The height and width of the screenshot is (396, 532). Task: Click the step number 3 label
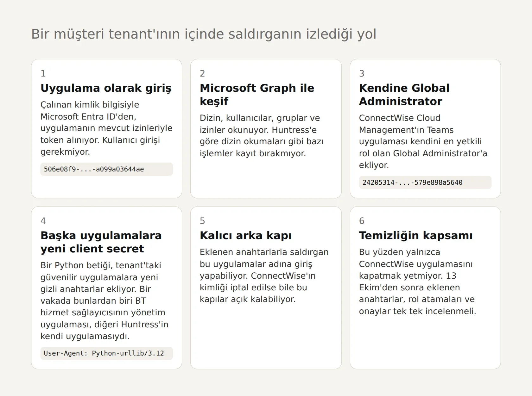(x=362, y=73)
